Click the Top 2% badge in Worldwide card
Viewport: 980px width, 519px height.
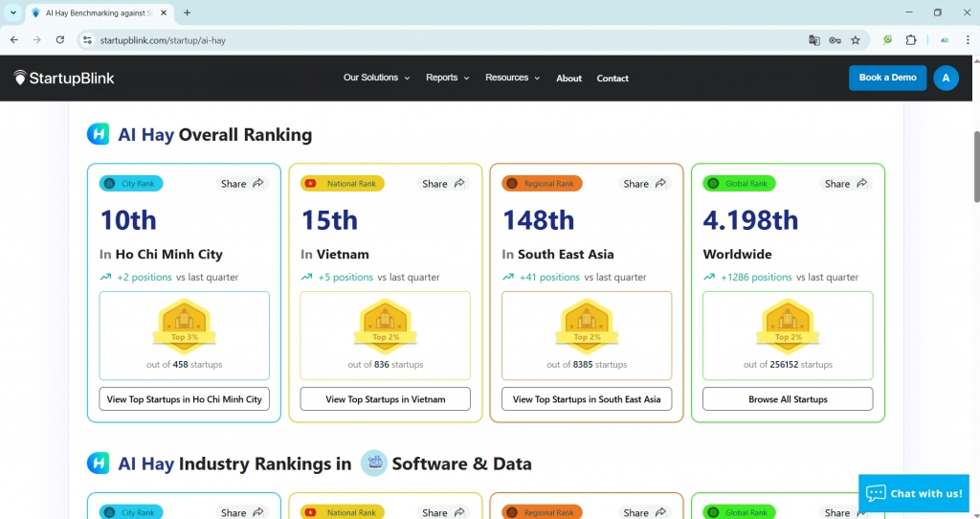[789, 326]
